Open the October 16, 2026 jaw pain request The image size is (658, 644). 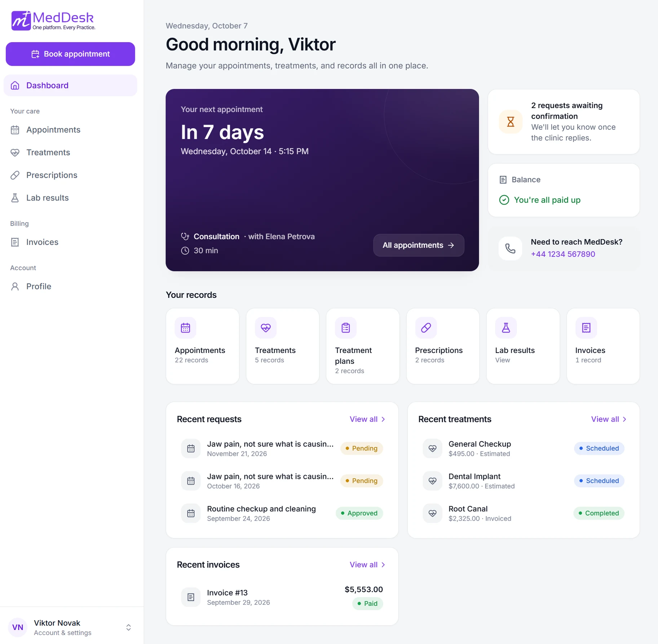click(282, 481)
